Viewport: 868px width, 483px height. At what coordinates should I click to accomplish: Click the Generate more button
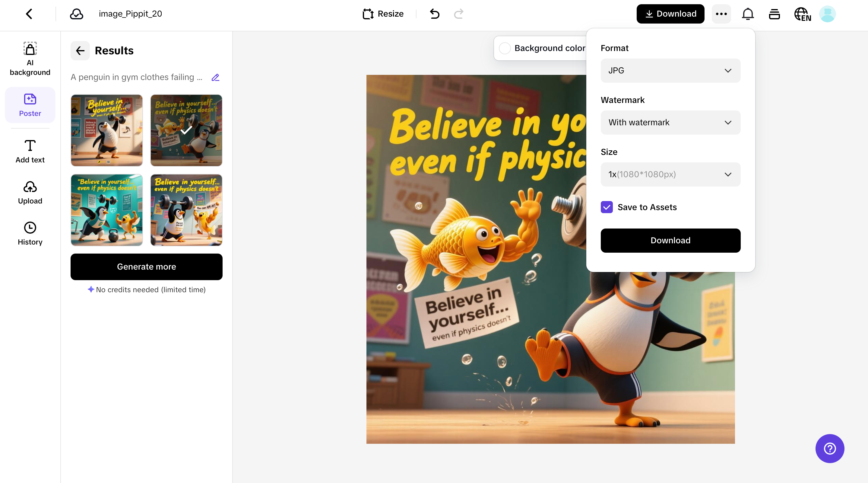click(146, 267)
